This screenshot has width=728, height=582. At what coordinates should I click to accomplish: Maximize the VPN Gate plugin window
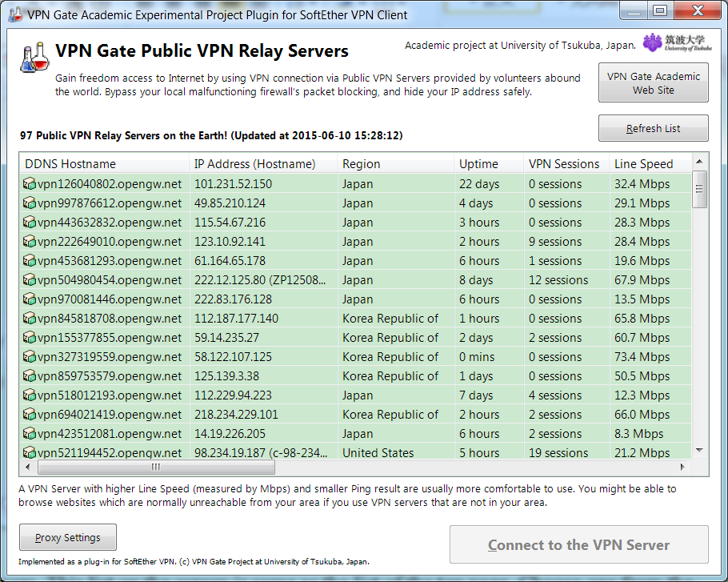(x=660, y=10)
